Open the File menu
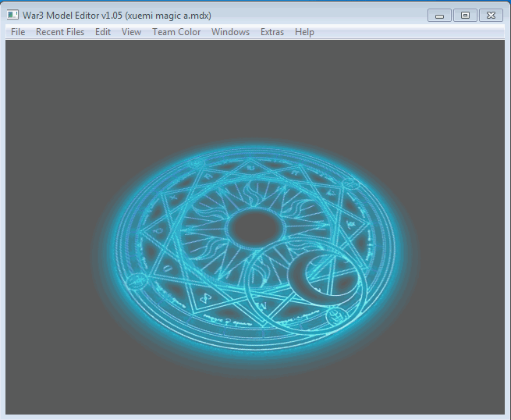The width and height of the screenshot is (511, 420). pos(18,32)
